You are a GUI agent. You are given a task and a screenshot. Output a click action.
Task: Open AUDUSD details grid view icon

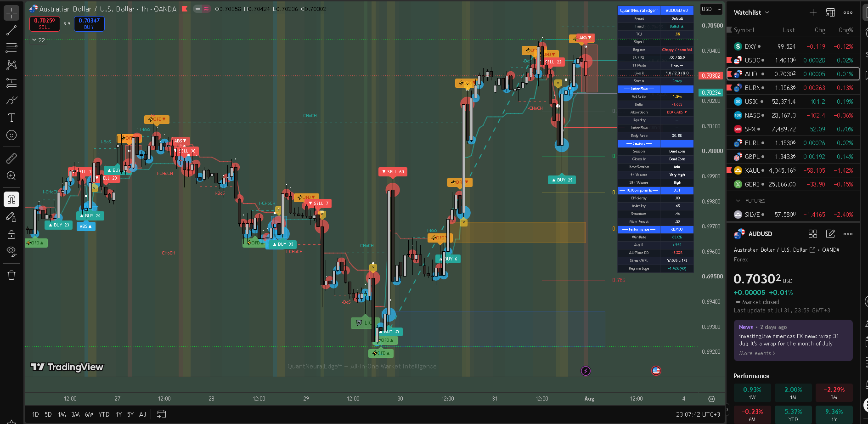(x=813, y=234)
